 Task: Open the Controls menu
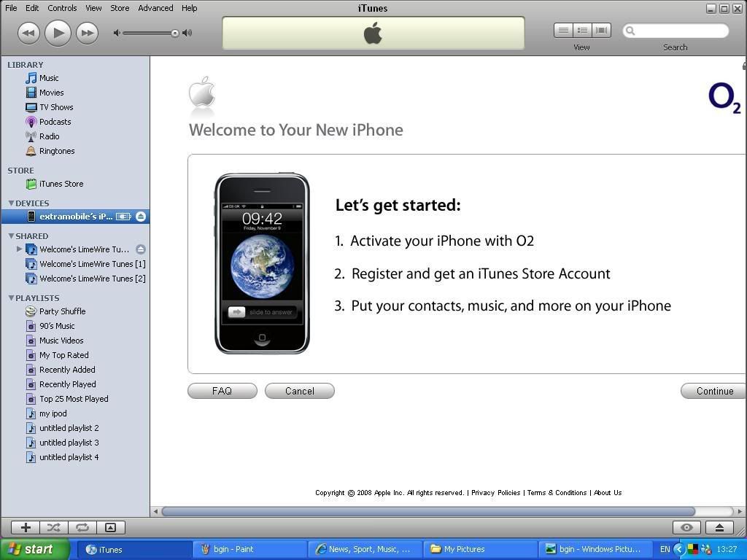[62, 8]
